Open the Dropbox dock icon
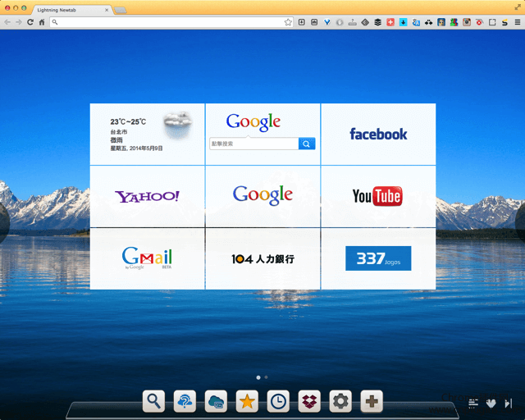The height and width of the screenshot is (420, 525). coord(309,401)
